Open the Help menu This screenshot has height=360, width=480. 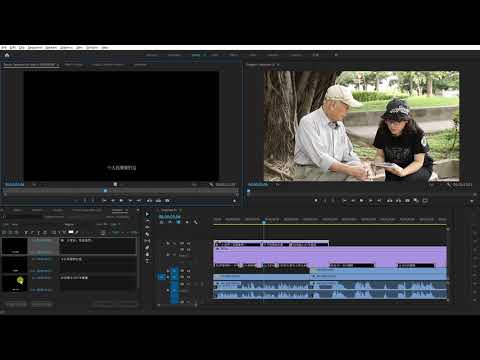(x=105, y=48)
